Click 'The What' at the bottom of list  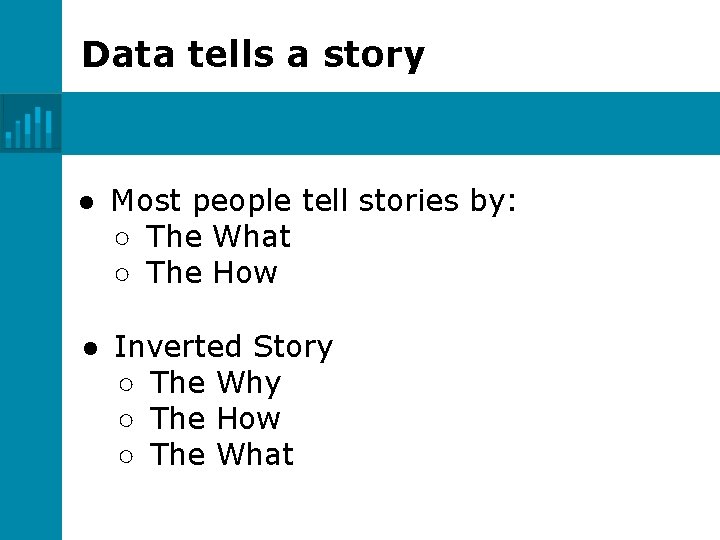pos(221,455)
